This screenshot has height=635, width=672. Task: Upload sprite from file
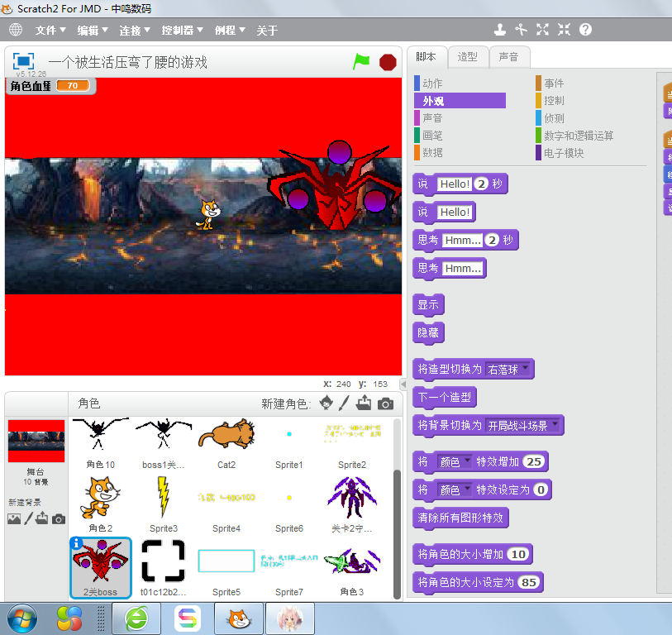pos(364,403)
